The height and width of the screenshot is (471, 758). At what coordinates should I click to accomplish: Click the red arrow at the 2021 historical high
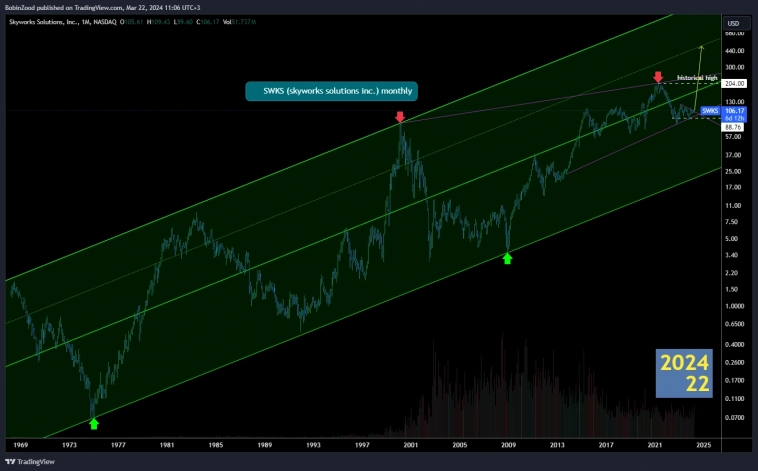[x=658, y=77]
